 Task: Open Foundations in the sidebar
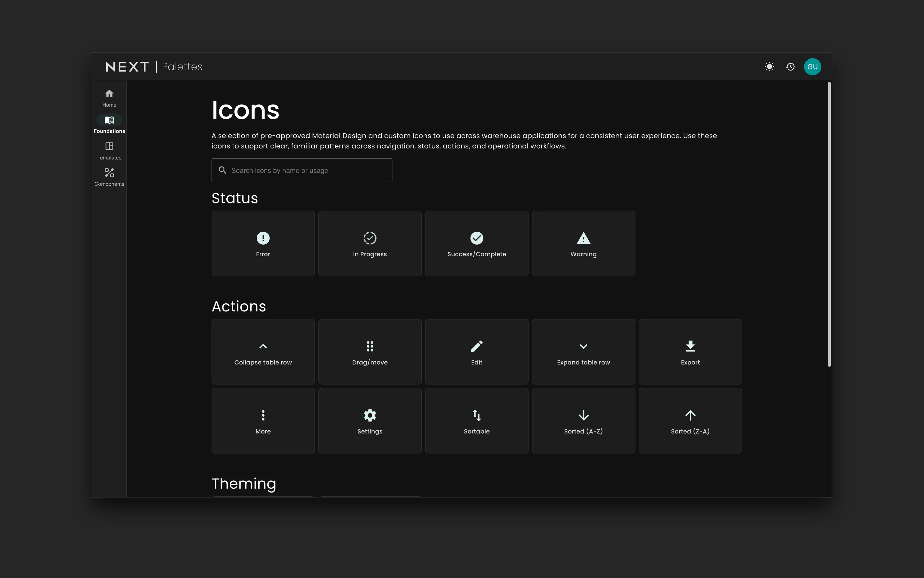click(109, 124)
